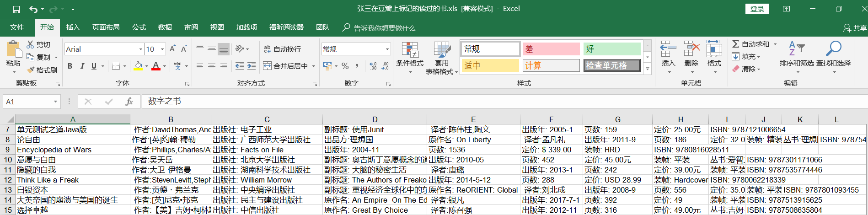This screenshot has height=215, width=868.
Task: Insert cells using Insert icon
Action: 668,48
